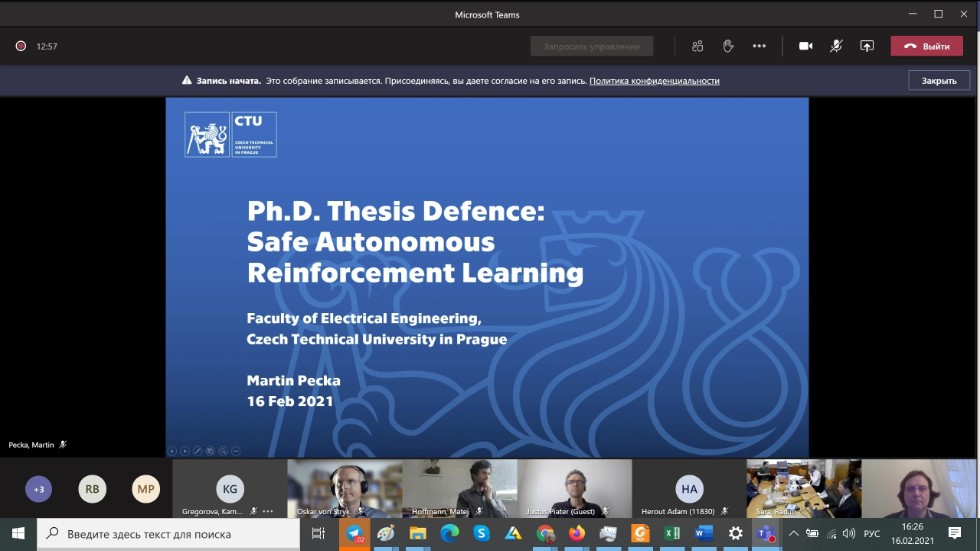The image size is (980, 551).
Task: Raise your hand in the meeting
Action: tap(728, 46)
